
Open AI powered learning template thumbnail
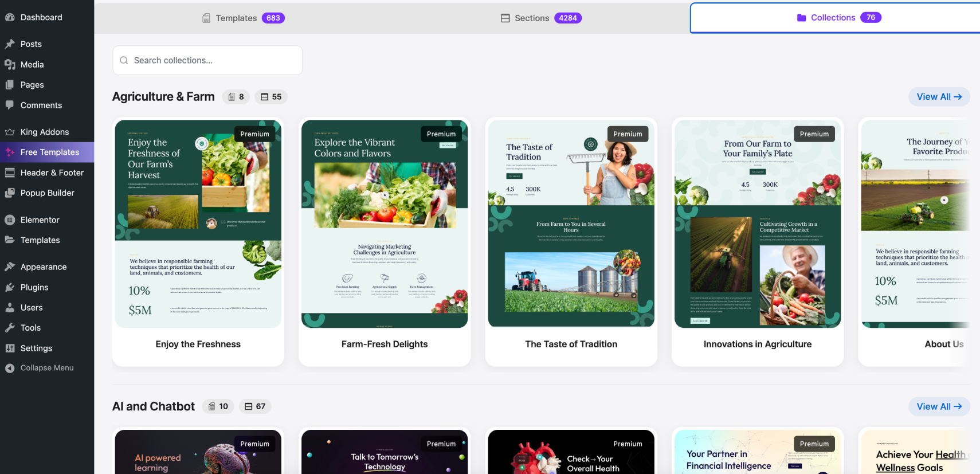click(x=198, y=452)
